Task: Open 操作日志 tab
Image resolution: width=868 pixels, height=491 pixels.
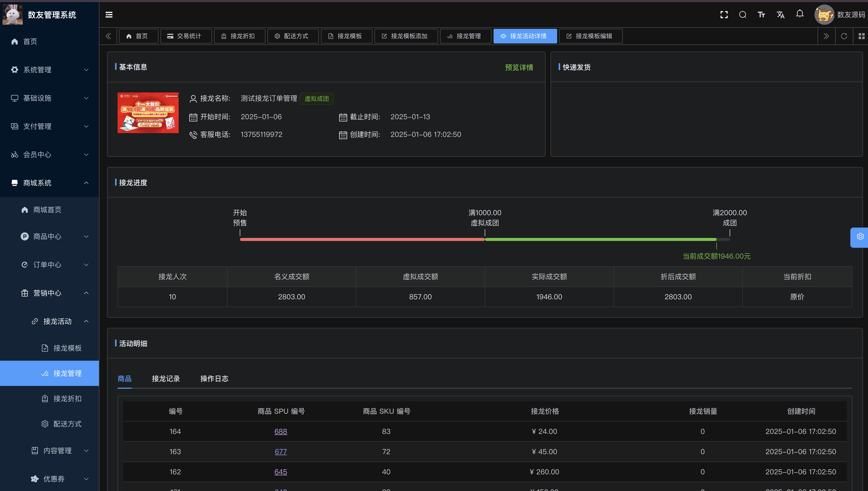Action: point(214,379)
